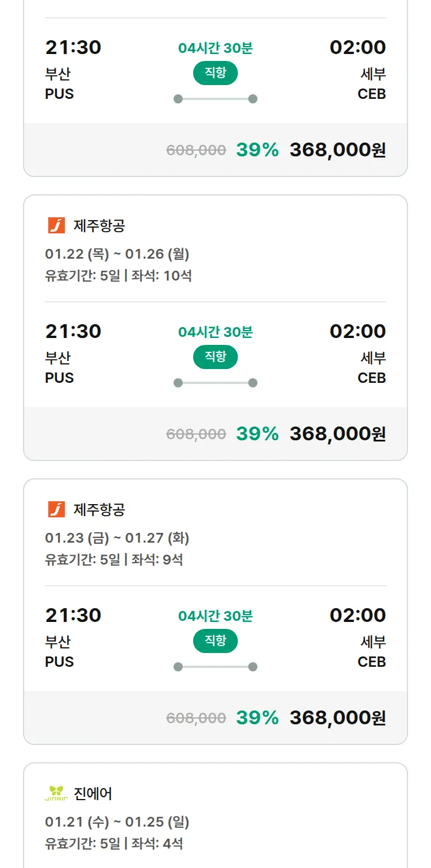This screenshot has height=868, width=431.
Task: Select the 368,000원 price on 01.23 flight
Action: (x=337, y=717)
